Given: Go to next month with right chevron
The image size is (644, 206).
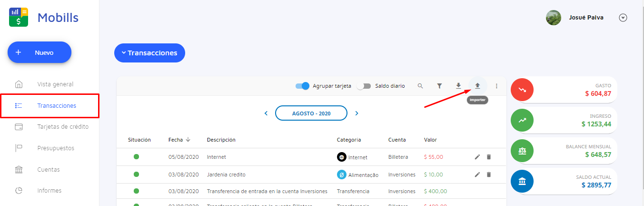Looking at the screenshot, I should pyautogui.click(x=357, y=113).
